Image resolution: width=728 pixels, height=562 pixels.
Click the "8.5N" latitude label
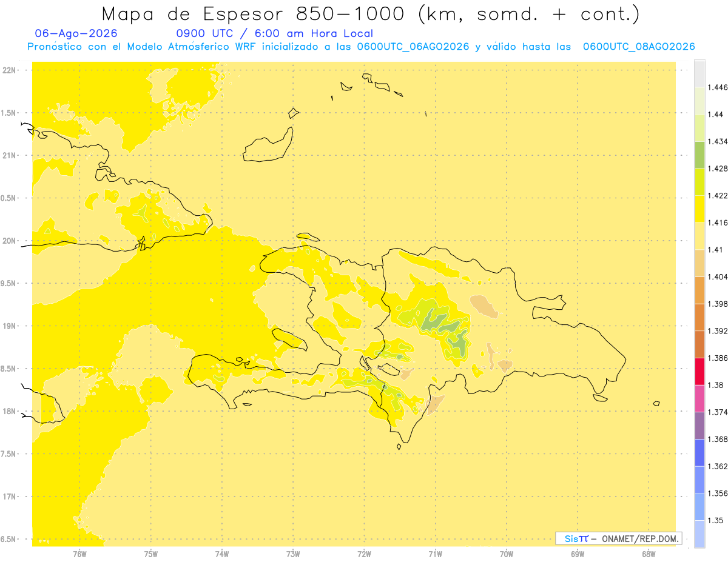click(x=9, y=369)
